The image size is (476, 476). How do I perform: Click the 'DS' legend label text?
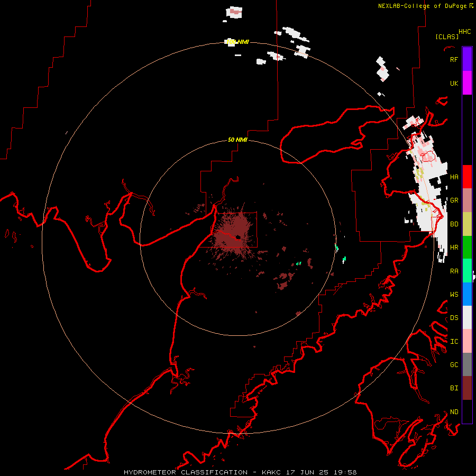coord(454,318)
